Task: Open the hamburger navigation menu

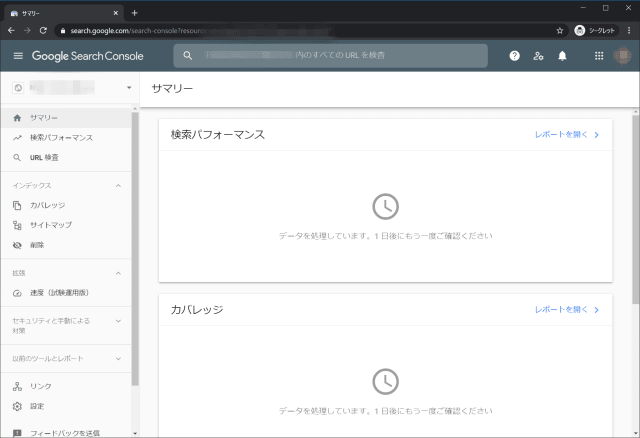Action: (x=18, y=56)
